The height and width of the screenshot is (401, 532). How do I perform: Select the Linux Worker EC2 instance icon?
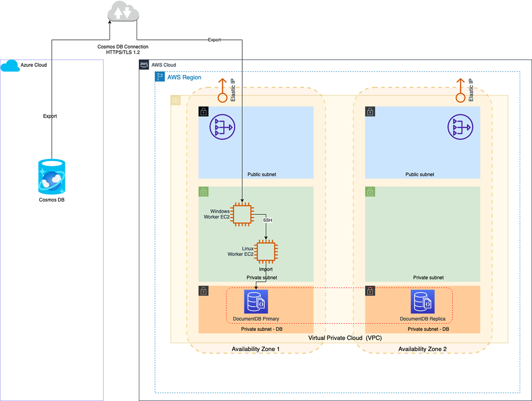[265, 252]
